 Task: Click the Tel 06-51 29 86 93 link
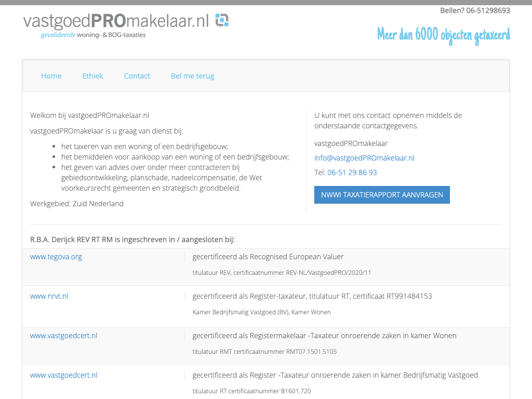[352, 172]
